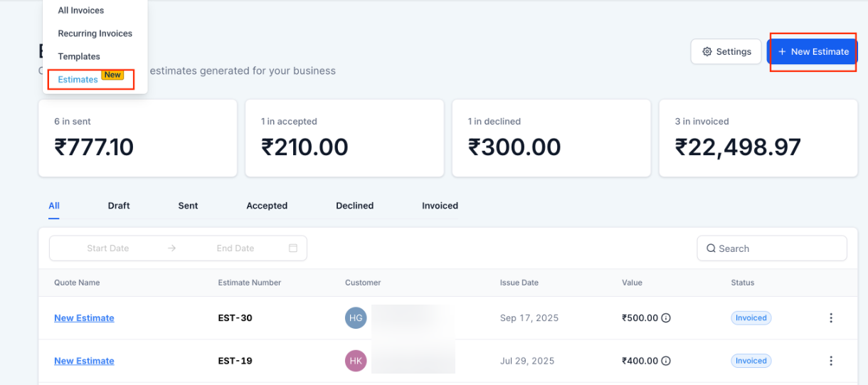Choose Recurring Invoices menu item

(x=95, y=33)
